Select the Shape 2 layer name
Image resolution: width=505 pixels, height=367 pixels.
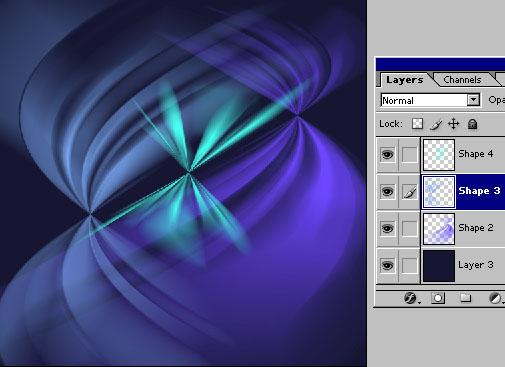[476, 228]
